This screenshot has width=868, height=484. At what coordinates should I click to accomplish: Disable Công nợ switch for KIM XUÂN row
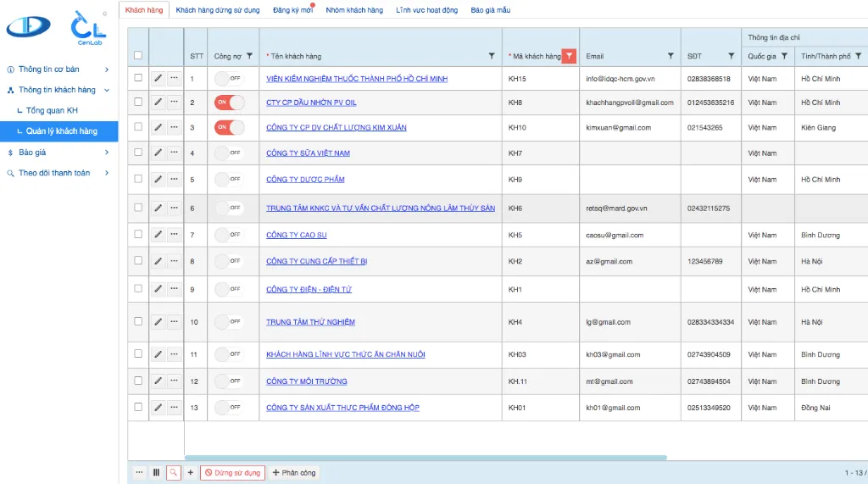[x=229, y=127]
